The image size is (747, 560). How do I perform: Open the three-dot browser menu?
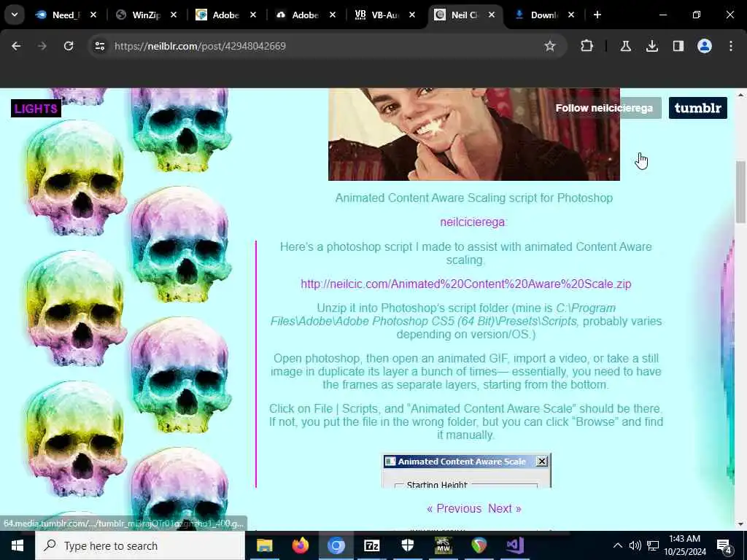731,46
